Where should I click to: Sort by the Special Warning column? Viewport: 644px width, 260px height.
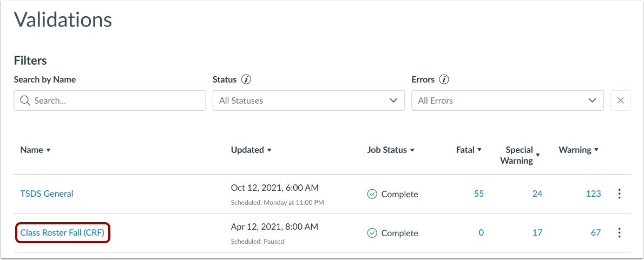click(x=520, y=155)
